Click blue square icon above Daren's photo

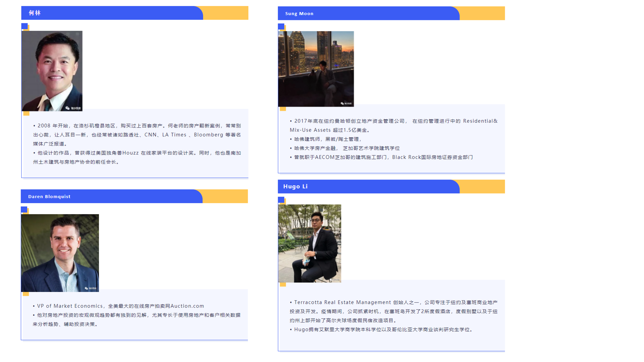point(24,209)
